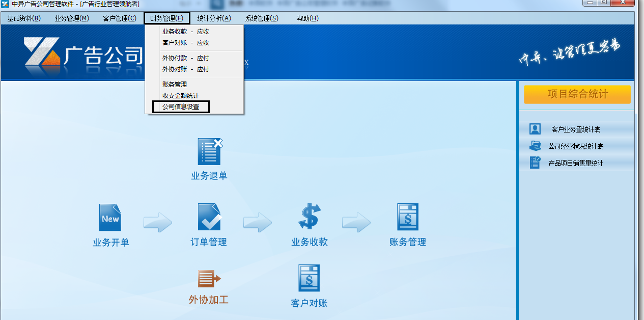Select 收支金额统计 menu entry

pyautogui.click(x=194, y=96)
